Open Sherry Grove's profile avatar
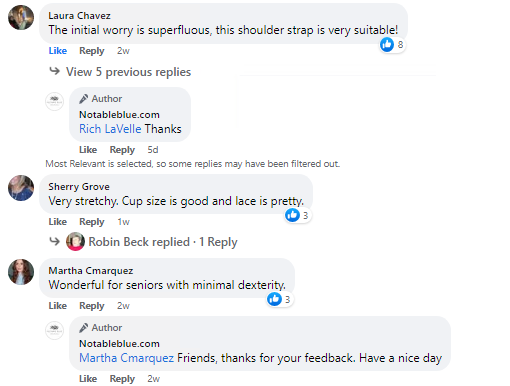 pos(21,188)
